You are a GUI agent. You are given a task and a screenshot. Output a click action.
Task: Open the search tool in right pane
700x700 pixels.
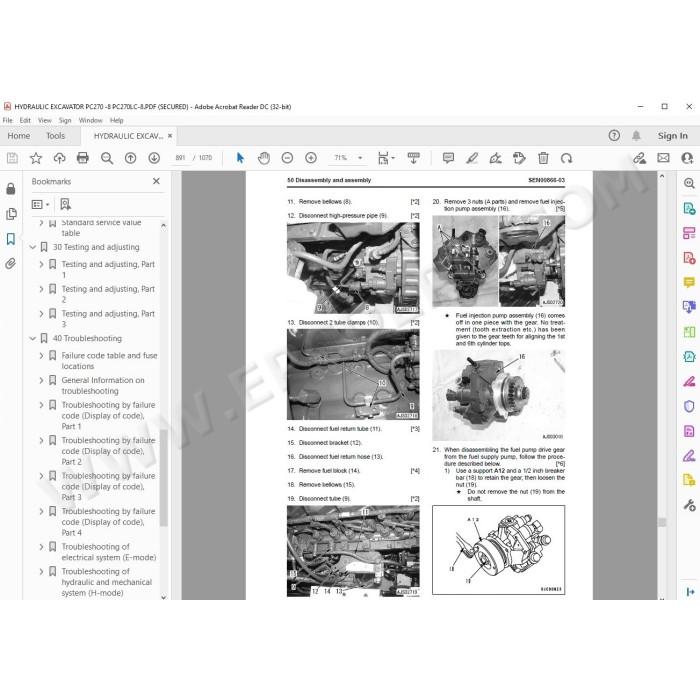[689, 183]
